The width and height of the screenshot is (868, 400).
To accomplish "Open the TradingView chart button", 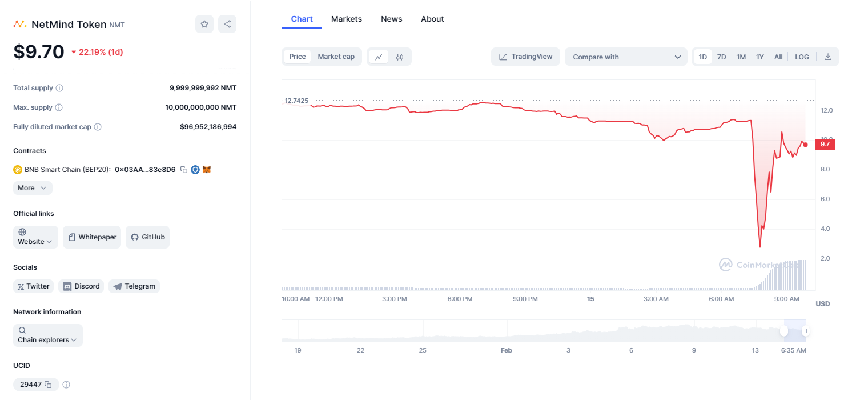I will [x=525, y=57].
